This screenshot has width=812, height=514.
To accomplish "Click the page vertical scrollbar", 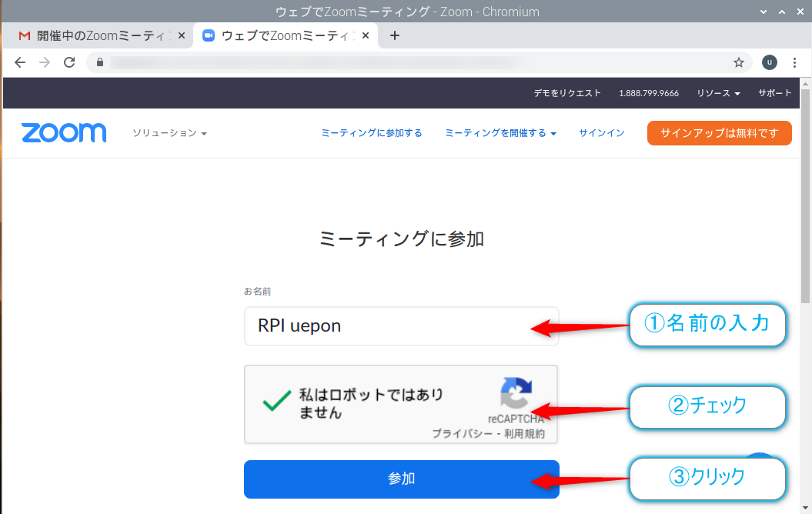I will tap(805, 195).
